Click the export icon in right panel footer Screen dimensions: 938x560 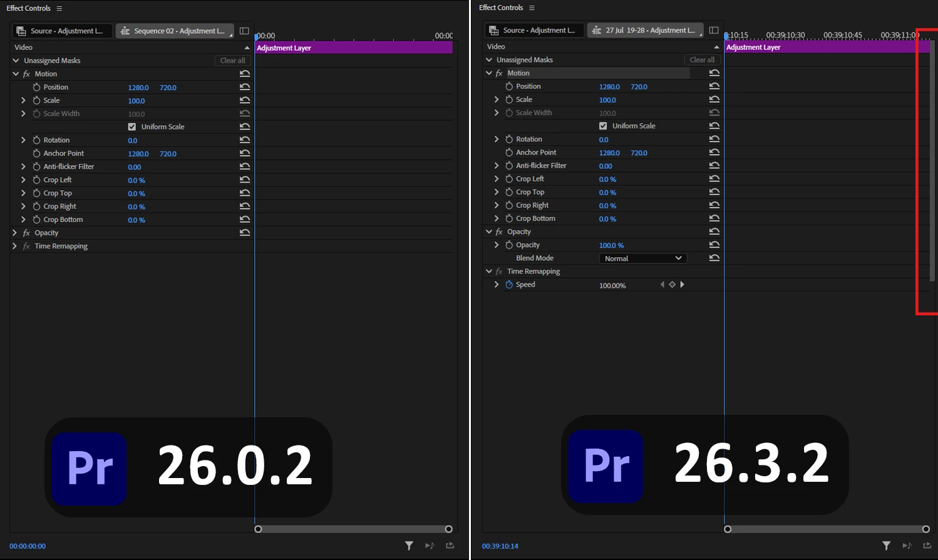(927, 546)
